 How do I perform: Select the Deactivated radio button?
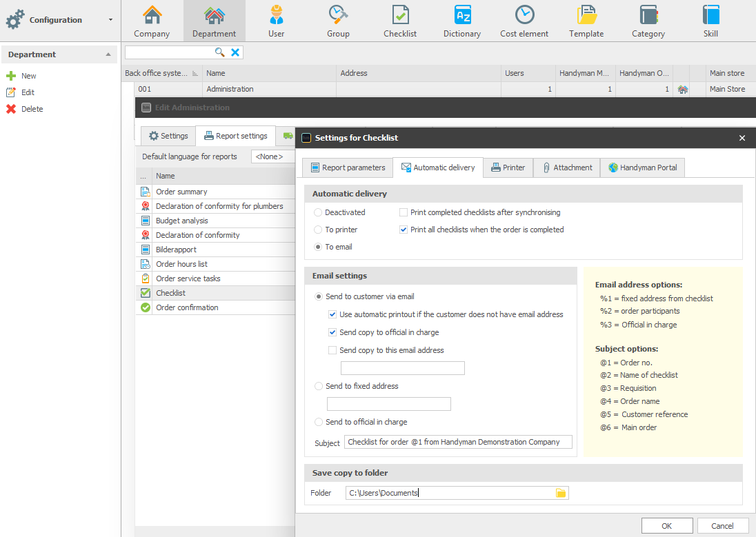pos(318,212)
